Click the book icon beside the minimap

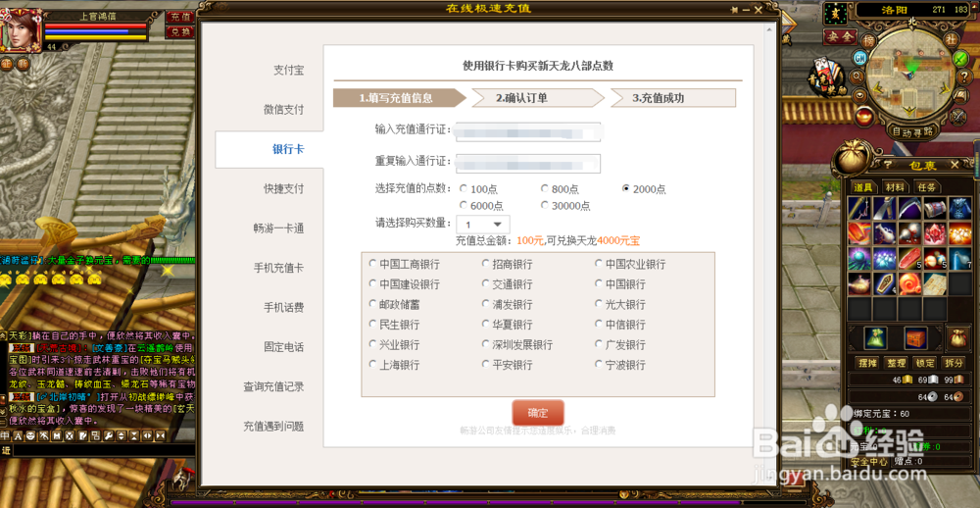pos(960,96)
